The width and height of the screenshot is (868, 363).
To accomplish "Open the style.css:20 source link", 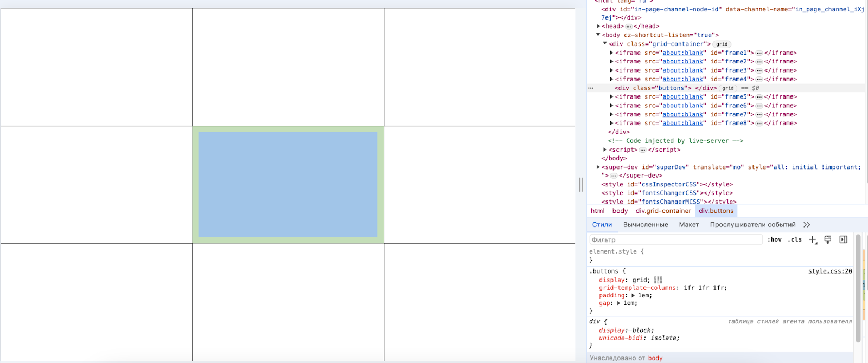I will click(829, 271).
